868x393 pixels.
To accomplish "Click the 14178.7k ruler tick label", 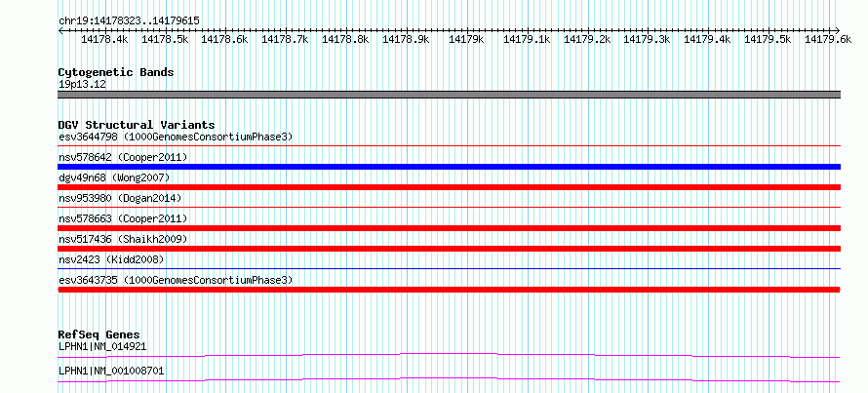I will 285,39.
